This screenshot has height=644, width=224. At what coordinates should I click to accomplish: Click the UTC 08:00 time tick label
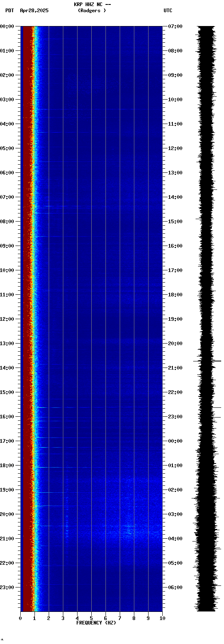[x=175, y=51]
